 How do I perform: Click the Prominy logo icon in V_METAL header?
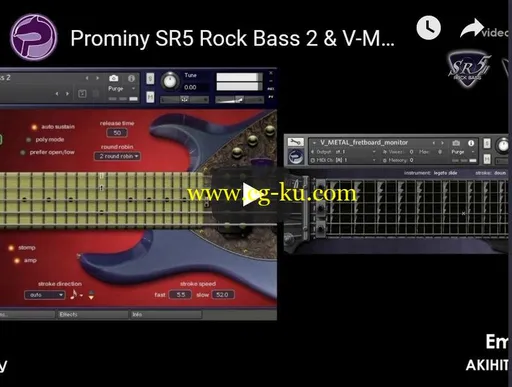pyautogui.click(x=295, y=156)
